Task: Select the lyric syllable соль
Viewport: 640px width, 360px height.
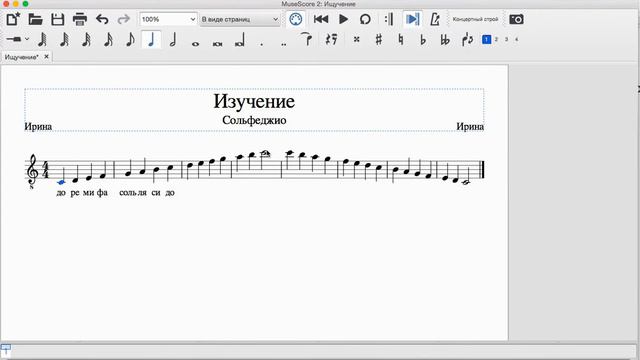Action: pyautogui.click(x=128, y=193)
